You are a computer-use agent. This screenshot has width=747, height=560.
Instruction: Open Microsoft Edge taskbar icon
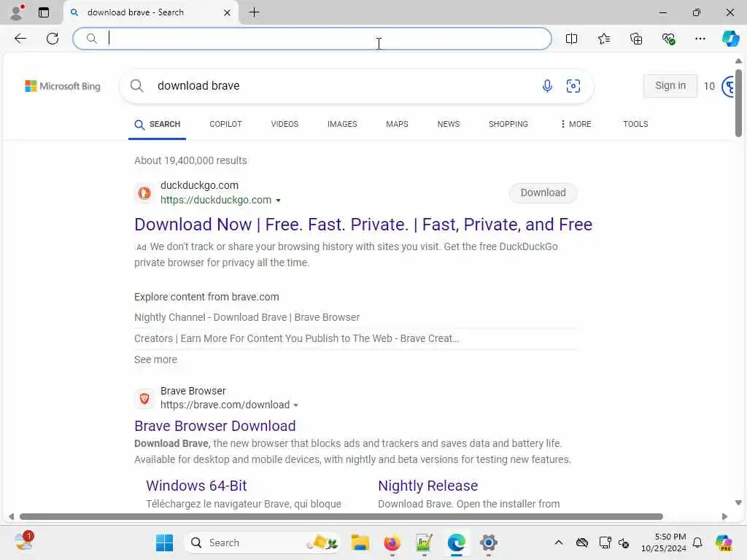pyautogui.click(x=457, y=542)
